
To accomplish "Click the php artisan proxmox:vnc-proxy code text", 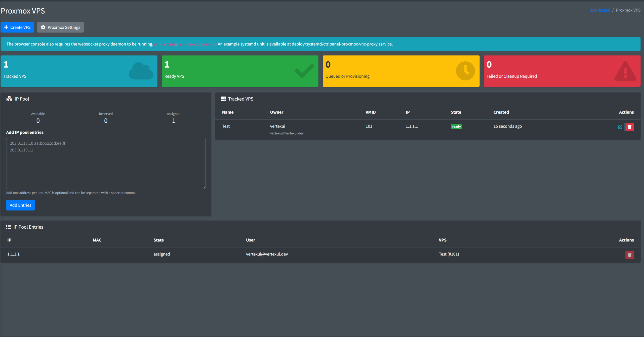I will tap(185, 44).
